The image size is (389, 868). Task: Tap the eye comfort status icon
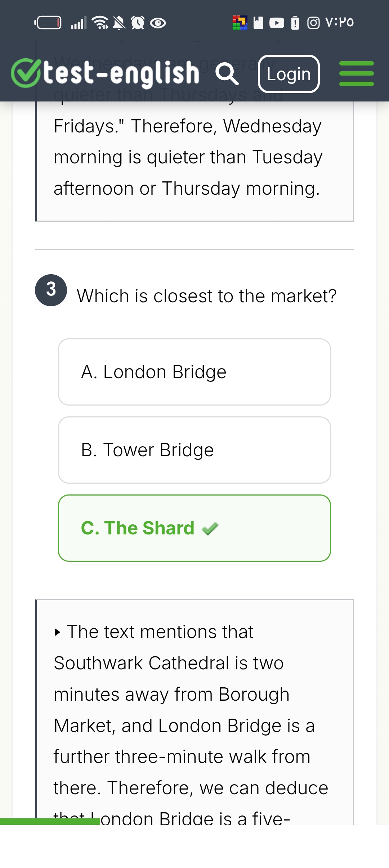coord(158,23)
